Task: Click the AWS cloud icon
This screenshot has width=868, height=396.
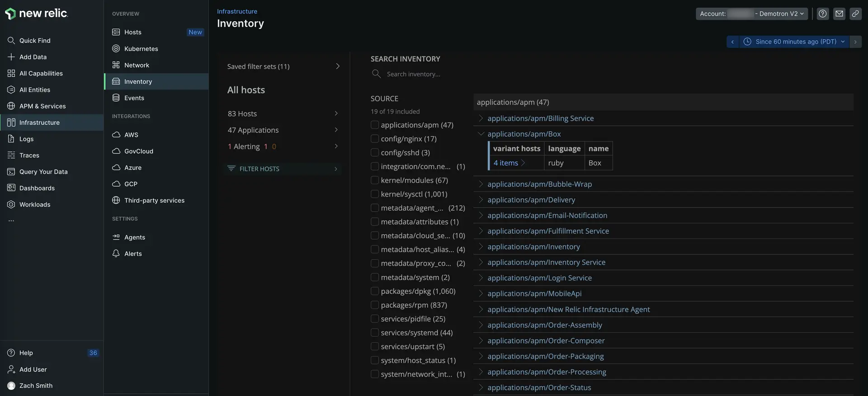Action: [116, 135]
